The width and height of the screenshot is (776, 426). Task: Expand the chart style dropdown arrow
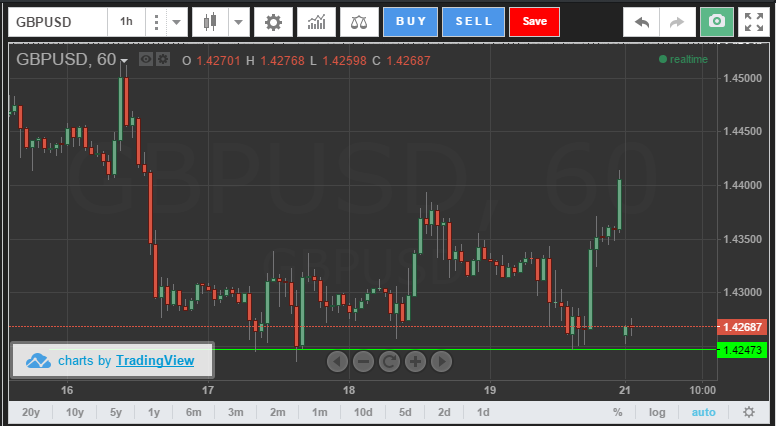239,22
